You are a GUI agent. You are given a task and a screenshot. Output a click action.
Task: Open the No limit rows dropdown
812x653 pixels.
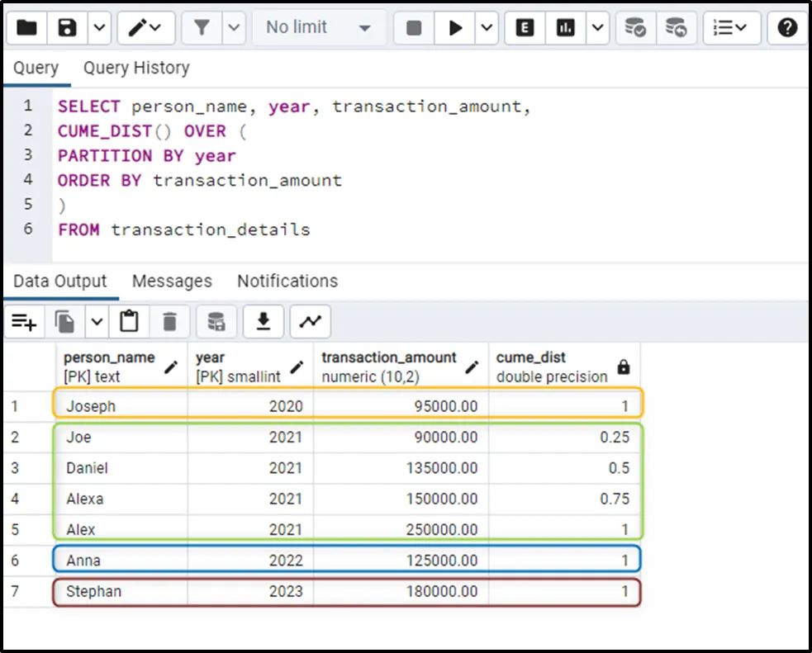click(318, 28)
